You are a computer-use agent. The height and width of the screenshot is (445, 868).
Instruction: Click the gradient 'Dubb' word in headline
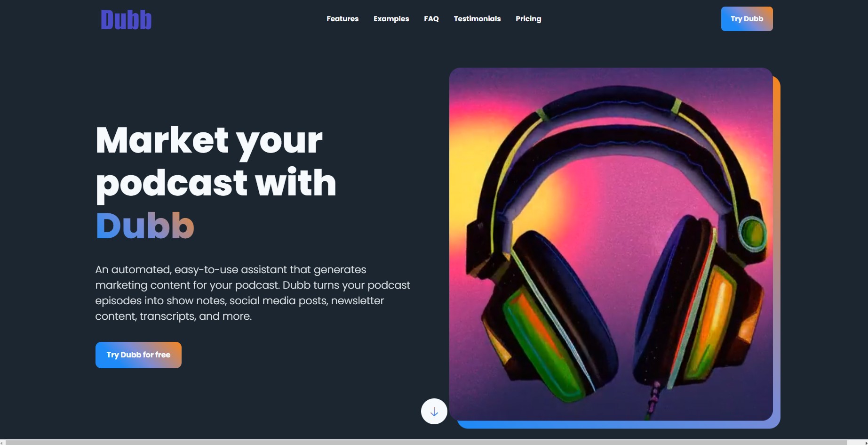[x=145, y=226]
